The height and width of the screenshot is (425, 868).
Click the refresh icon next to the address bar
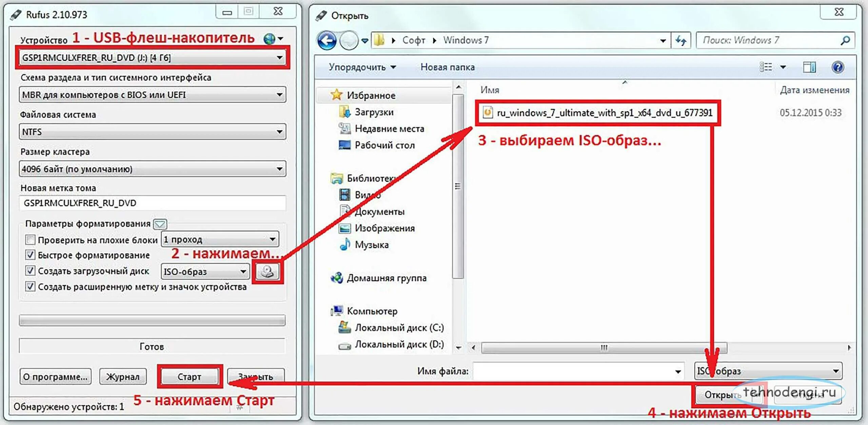681,41
